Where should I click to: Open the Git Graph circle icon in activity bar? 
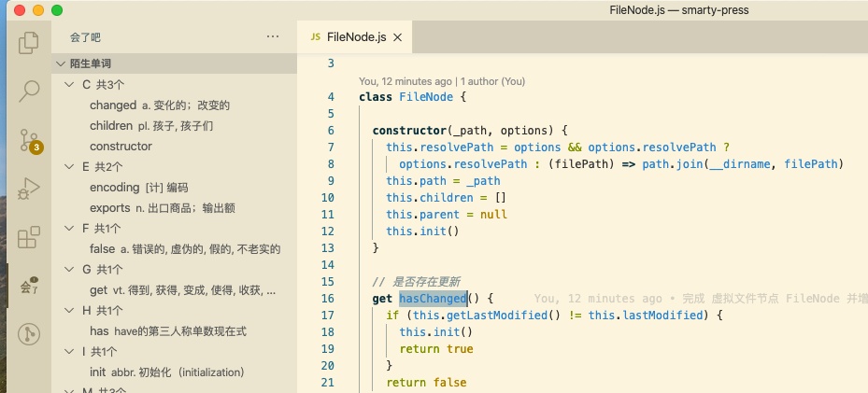29,334
